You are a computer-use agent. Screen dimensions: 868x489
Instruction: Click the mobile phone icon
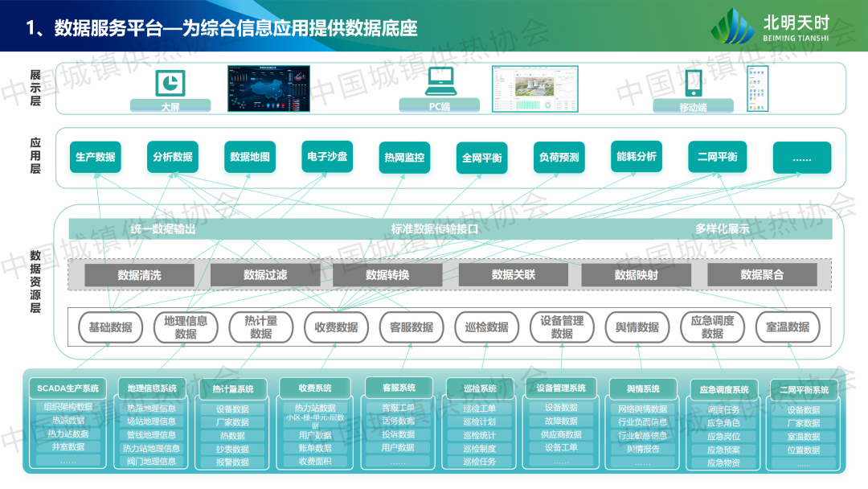pyautogui.click(x=693, y=83)
